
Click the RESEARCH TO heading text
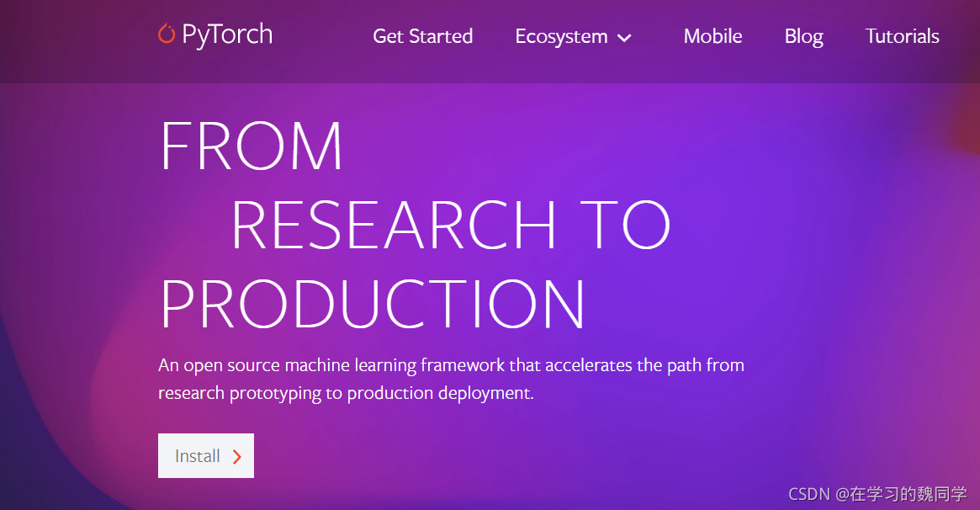(x=451, y=225)
